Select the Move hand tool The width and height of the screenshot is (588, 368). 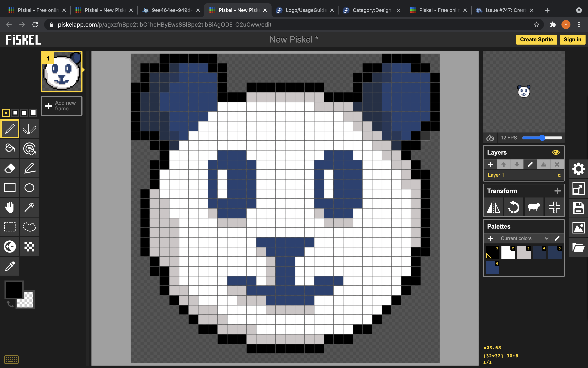10,207
